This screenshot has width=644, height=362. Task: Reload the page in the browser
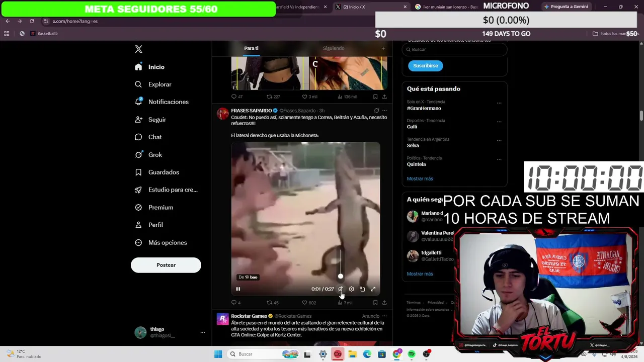[x=32, y=21]
